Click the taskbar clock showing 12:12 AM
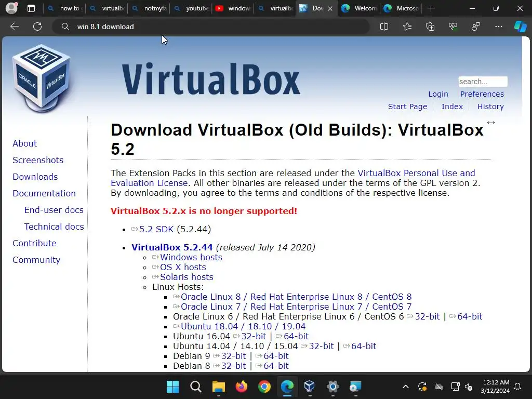532x399 pixels. coord(495,387)
